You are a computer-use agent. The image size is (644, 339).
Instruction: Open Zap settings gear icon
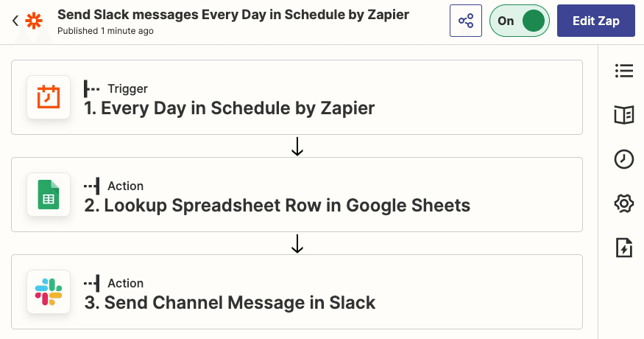(624, 203)
